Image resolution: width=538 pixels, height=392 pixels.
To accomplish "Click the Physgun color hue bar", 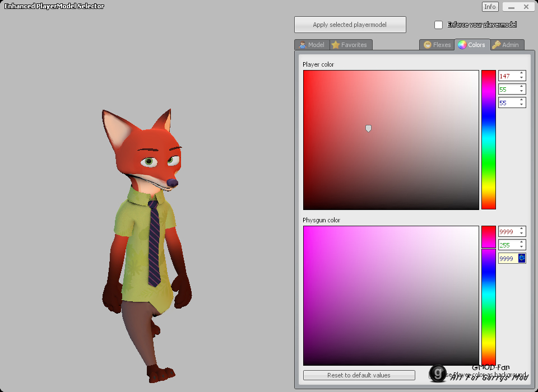I will (x=489, y=296).
